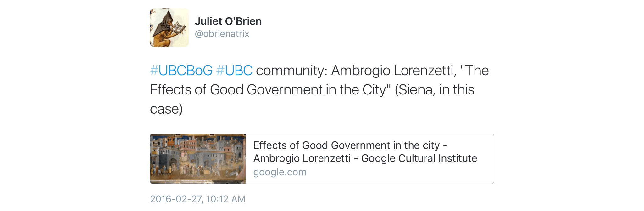
Task: Click the fresco thumbnail in link card
Action: coord(198,159)
